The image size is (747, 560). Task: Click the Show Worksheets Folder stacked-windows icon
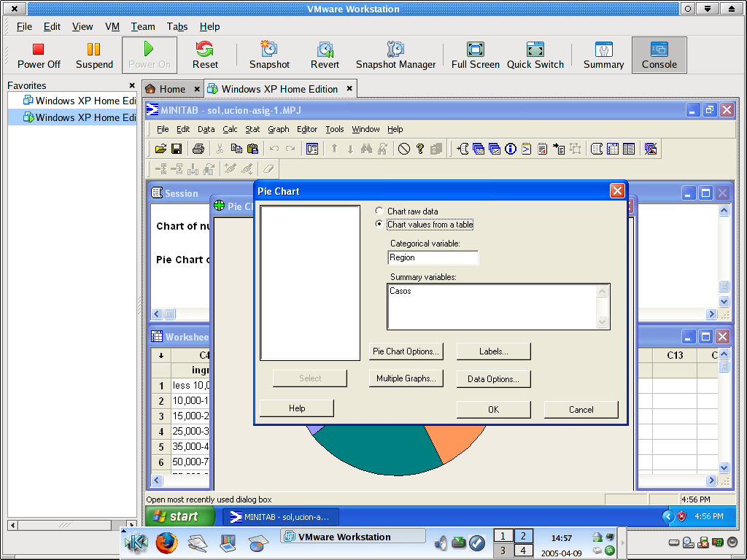(479, 149)
